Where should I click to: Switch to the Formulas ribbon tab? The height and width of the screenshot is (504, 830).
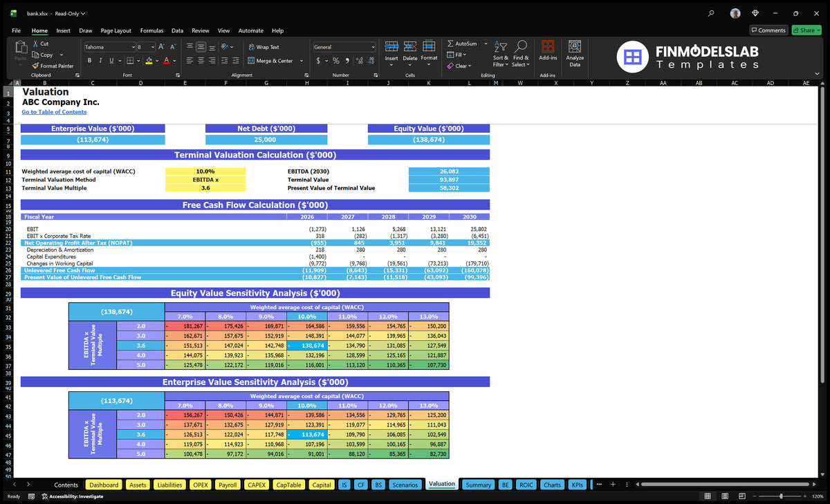tap(151, 30)
